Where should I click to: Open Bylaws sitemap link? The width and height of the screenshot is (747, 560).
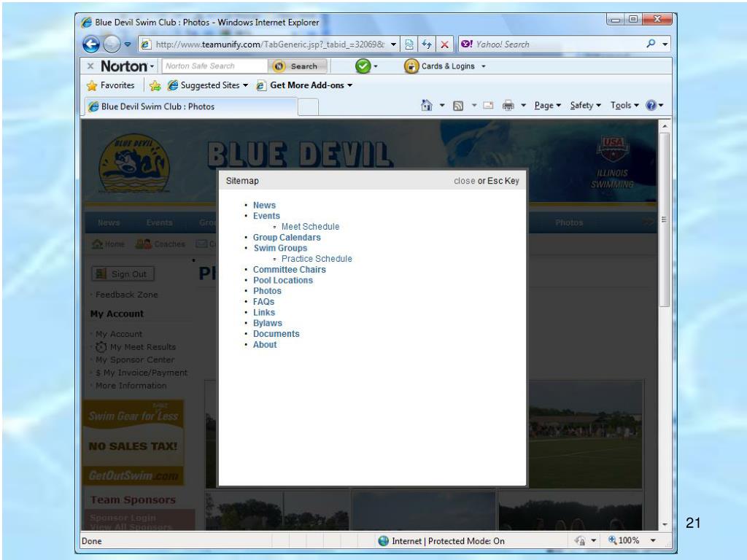pyautogui.click(x=267, y=323)
